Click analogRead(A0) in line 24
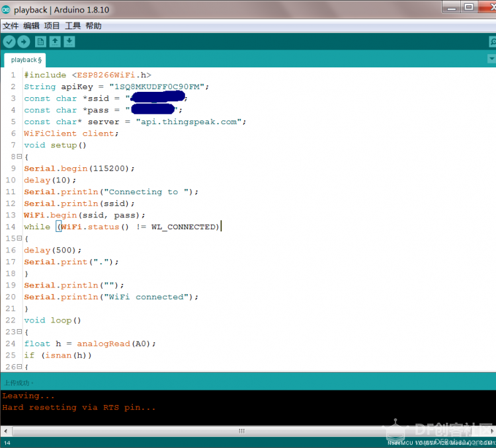Screen dimensions: 496x448 click(x=113, y=344)
